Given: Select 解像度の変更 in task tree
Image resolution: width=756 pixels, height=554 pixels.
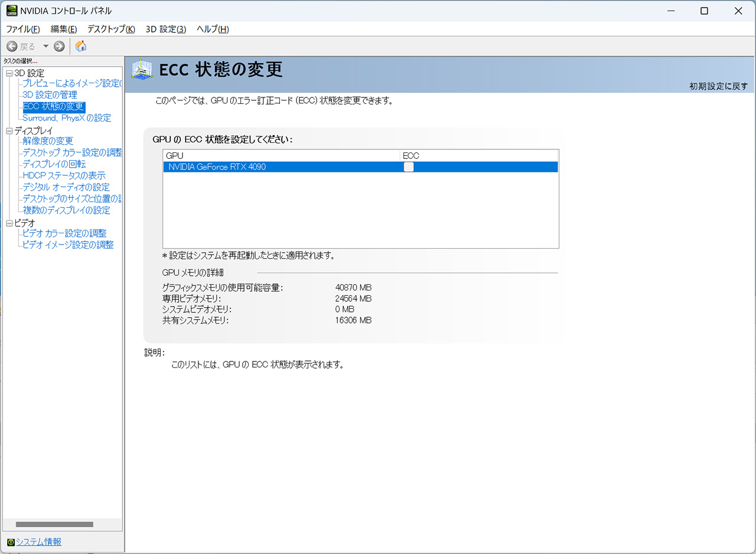Looking at the screenshot, I should click(x=48, y=141).
